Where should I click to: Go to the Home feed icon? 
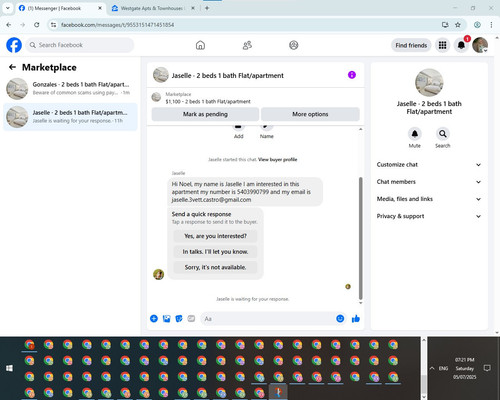tap(200, 45)
